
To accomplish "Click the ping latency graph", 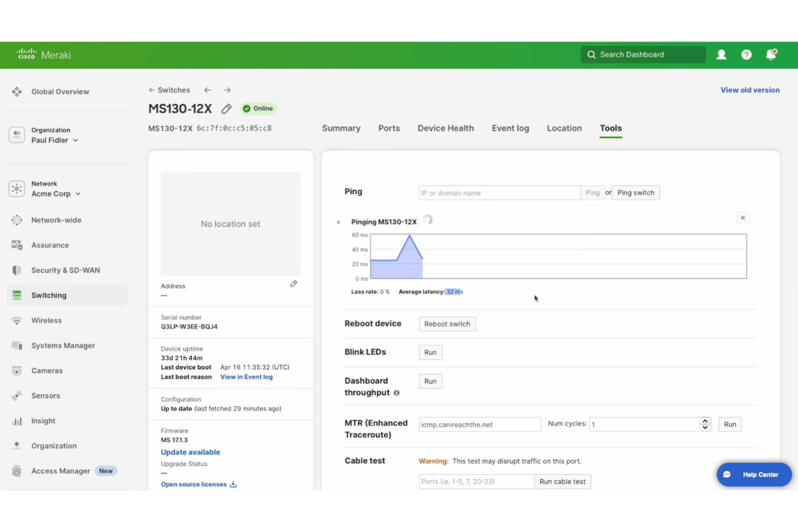I will pyautogui.click(x=558, y=257).
